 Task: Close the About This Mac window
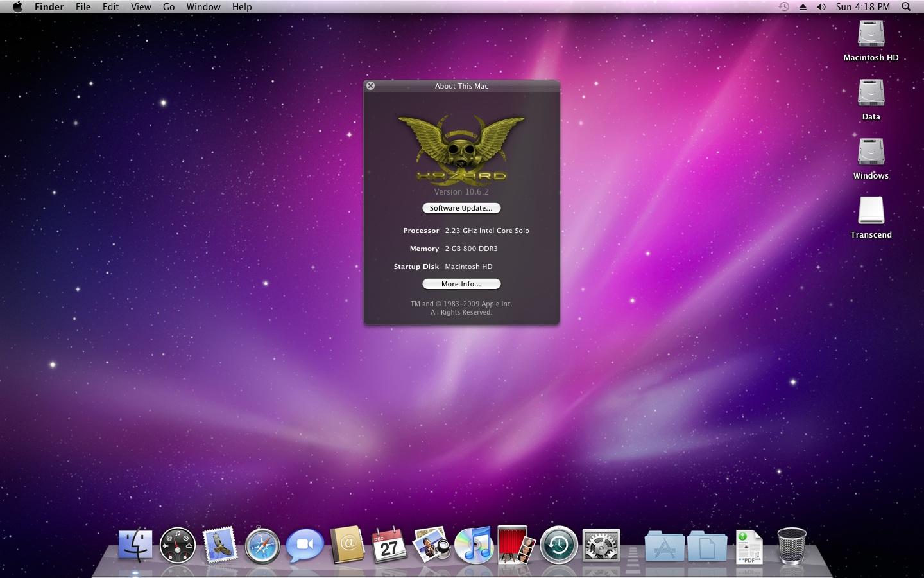[x=370, y=85]
